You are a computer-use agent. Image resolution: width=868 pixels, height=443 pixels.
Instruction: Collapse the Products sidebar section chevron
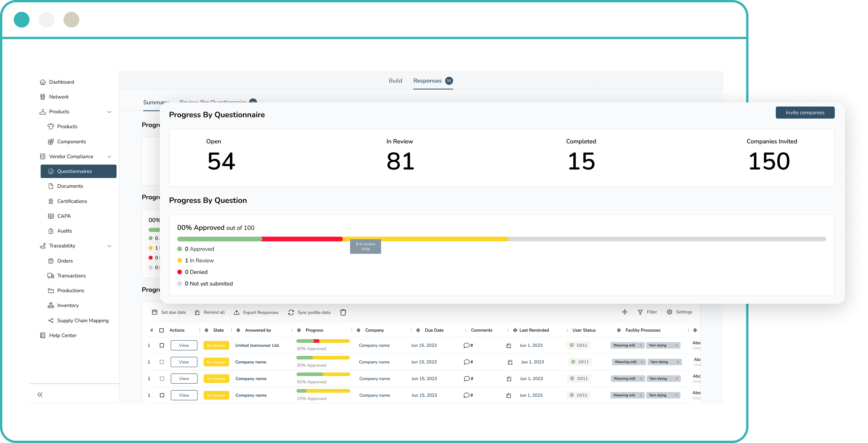click(109, 112)
